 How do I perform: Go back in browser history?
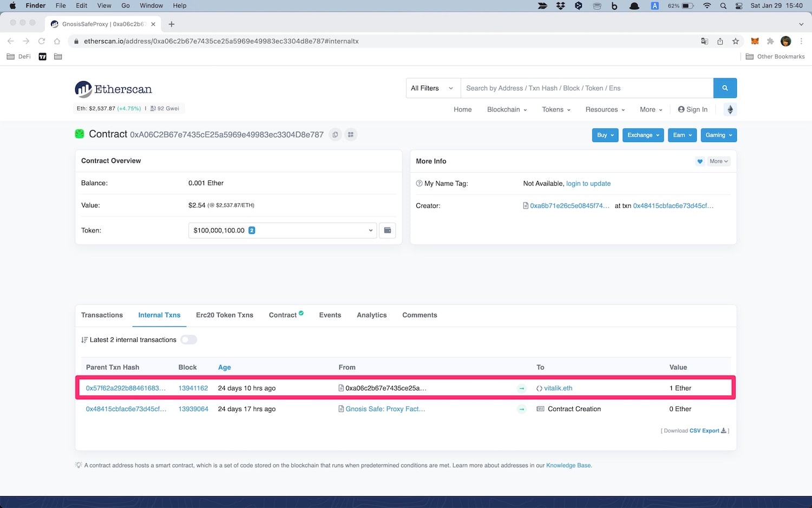pos(10,41)
